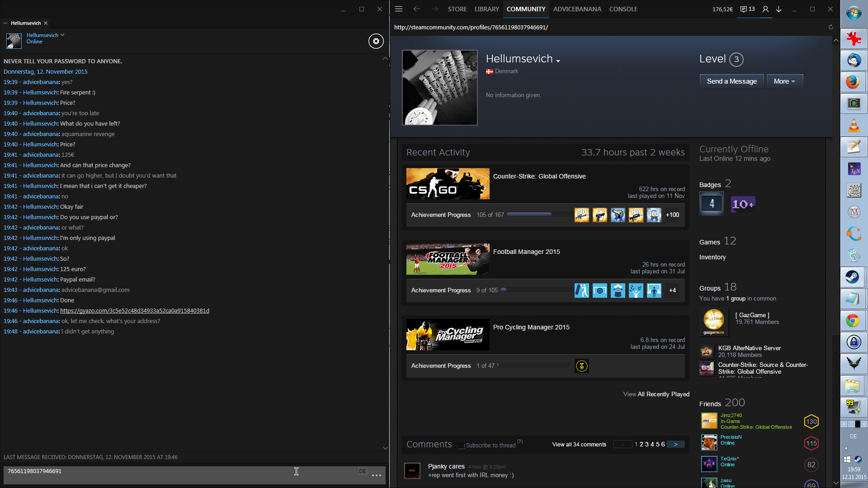
Task: Click chat three-dots options icon
Action: (377, 475)
